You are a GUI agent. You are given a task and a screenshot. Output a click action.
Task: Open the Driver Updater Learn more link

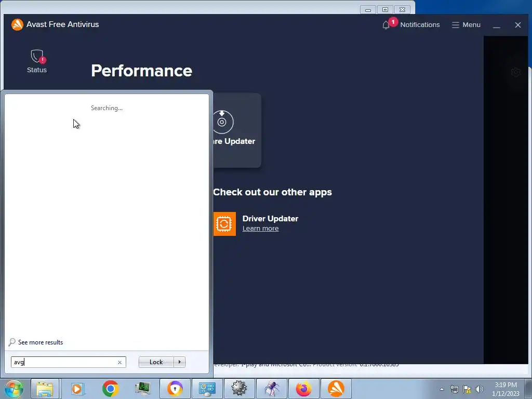point(261,229)
